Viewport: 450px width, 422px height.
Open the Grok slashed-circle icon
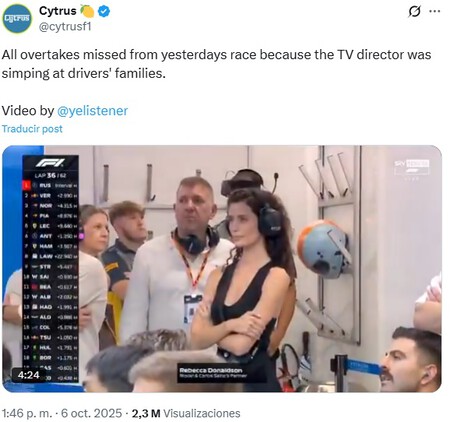click(414, 12)
